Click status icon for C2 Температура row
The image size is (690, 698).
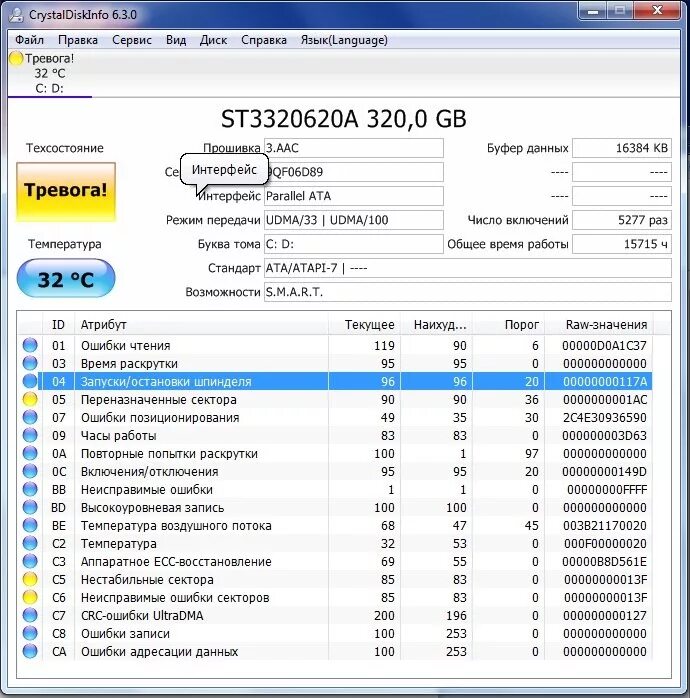pyautogui.click(x=30, y=544)
